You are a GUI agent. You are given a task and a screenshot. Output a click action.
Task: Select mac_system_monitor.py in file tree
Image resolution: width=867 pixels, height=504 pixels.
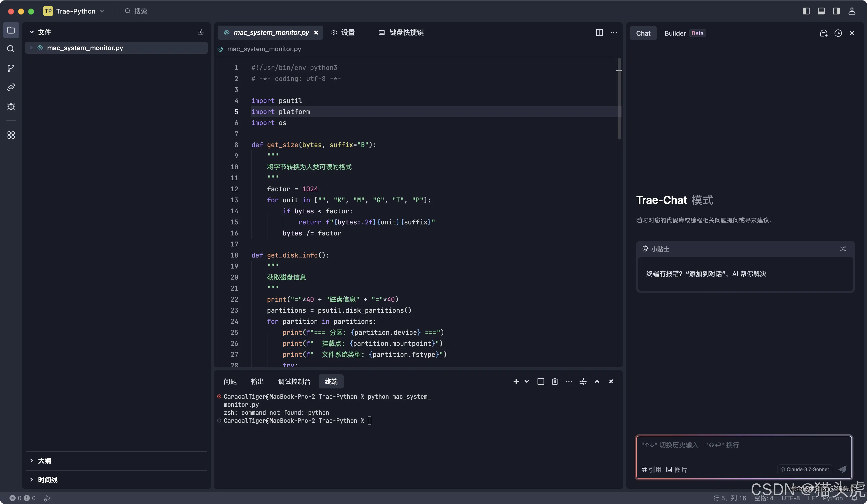(116, 48)
